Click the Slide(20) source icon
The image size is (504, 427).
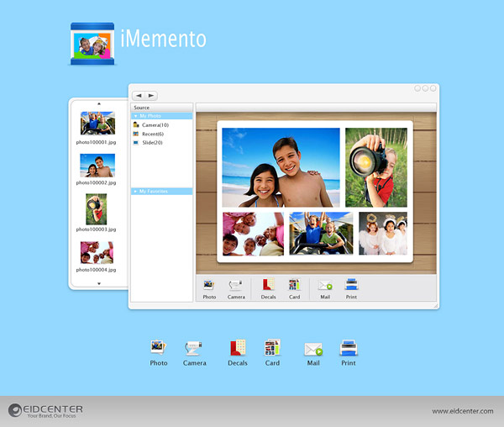click(136, 142)
